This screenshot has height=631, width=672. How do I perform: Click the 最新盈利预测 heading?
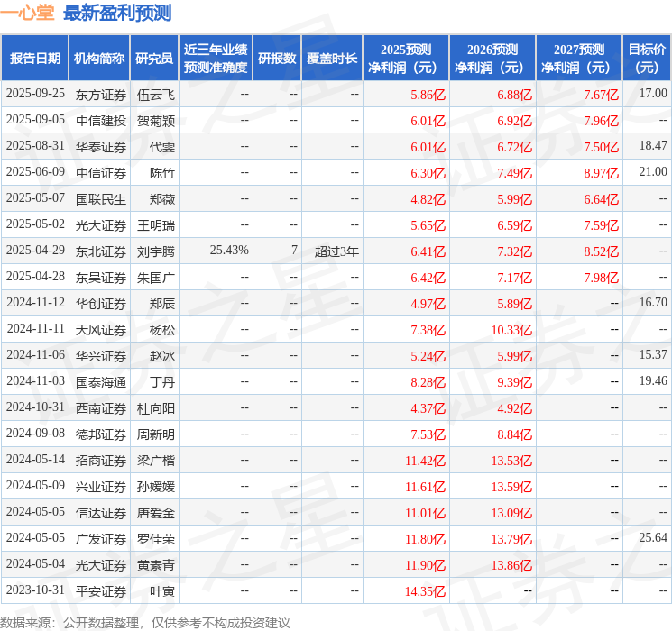(x=117, y=14)
